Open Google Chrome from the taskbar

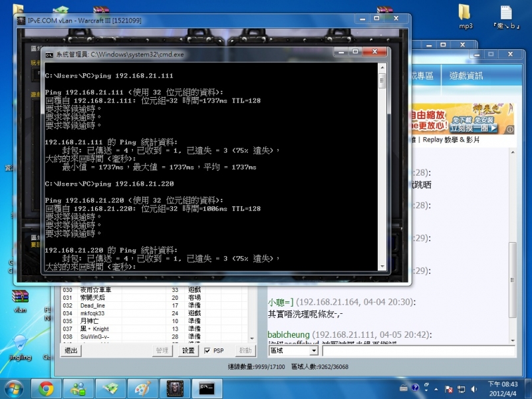[x=45, y=388]
